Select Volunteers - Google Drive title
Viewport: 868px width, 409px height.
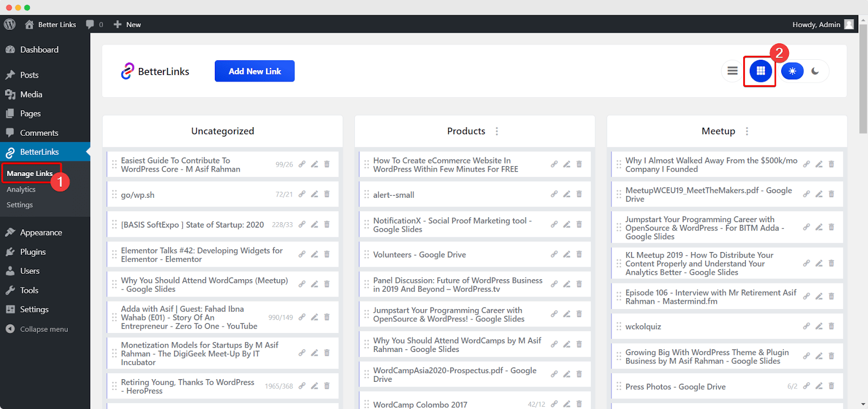click(419, 255)
